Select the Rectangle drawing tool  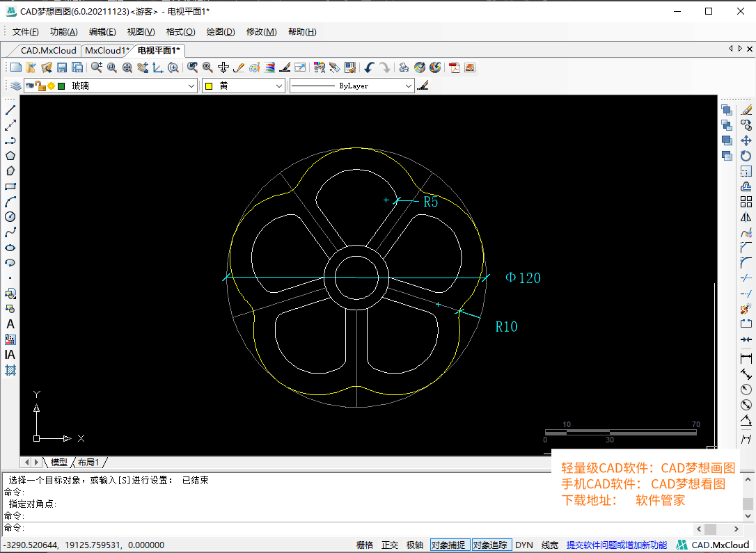point(10,186)
